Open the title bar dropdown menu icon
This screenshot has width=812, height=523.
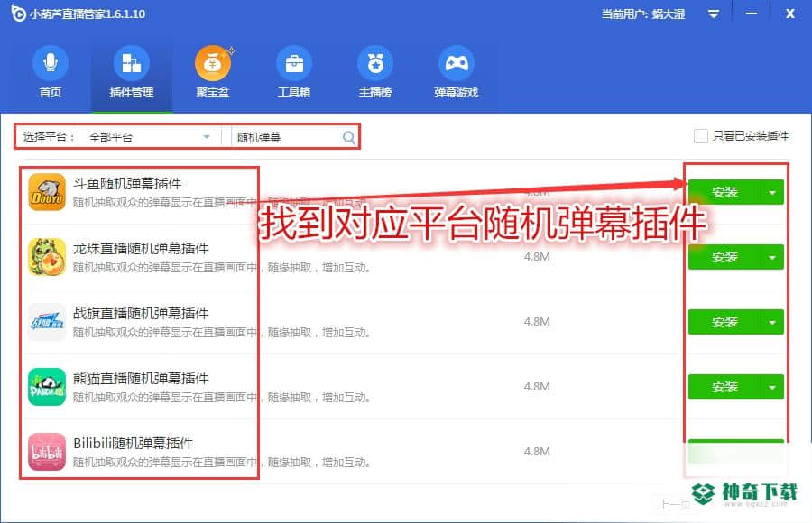pos(714,14)
